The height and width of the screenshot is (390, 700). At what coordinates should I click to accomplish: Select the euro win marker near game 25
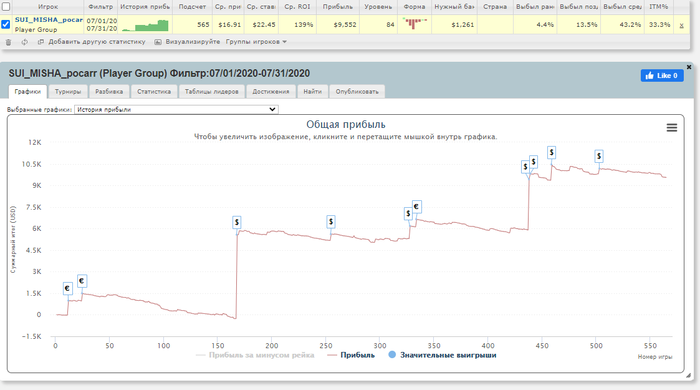(81, 281)
